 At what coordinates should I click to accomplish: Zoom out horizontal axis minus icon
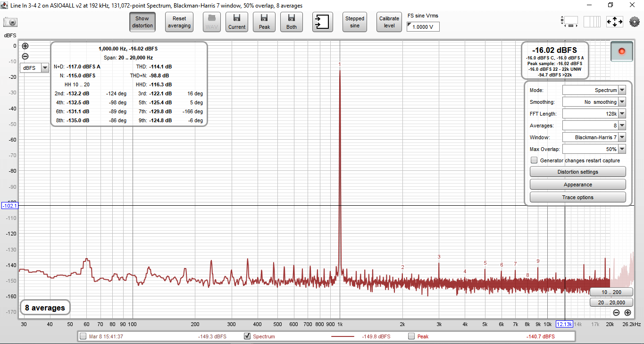[x=616, y=312]
